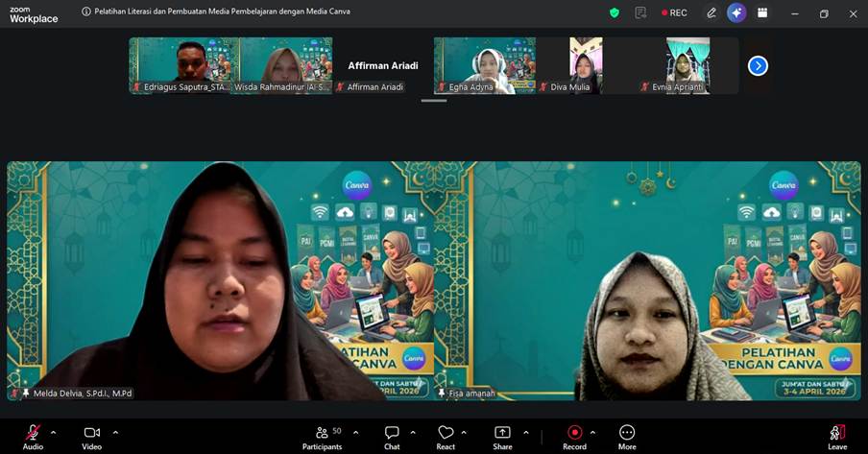Open the video options arrow beside Video
Image resolution: width=868 pixels, height=454 pixels.
(x=115, y=432)
